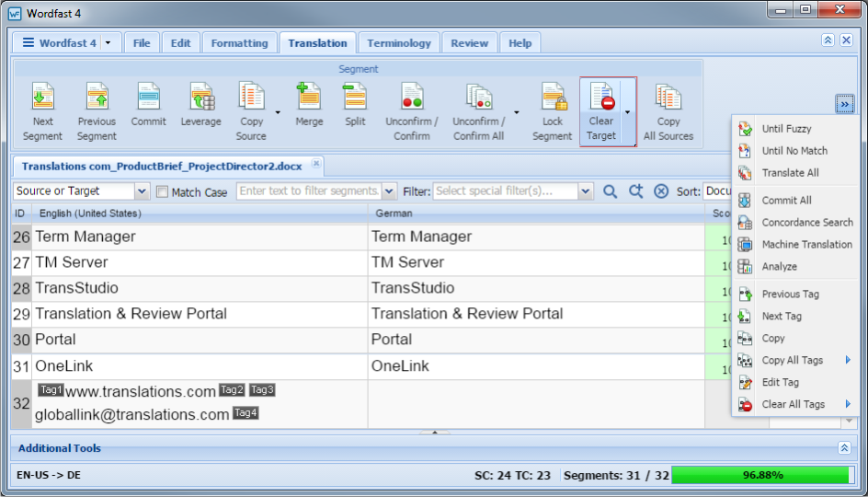Screen dimensions: 868x497
Task: Click the 96.88% progress bar
Action: coord(763,475)
